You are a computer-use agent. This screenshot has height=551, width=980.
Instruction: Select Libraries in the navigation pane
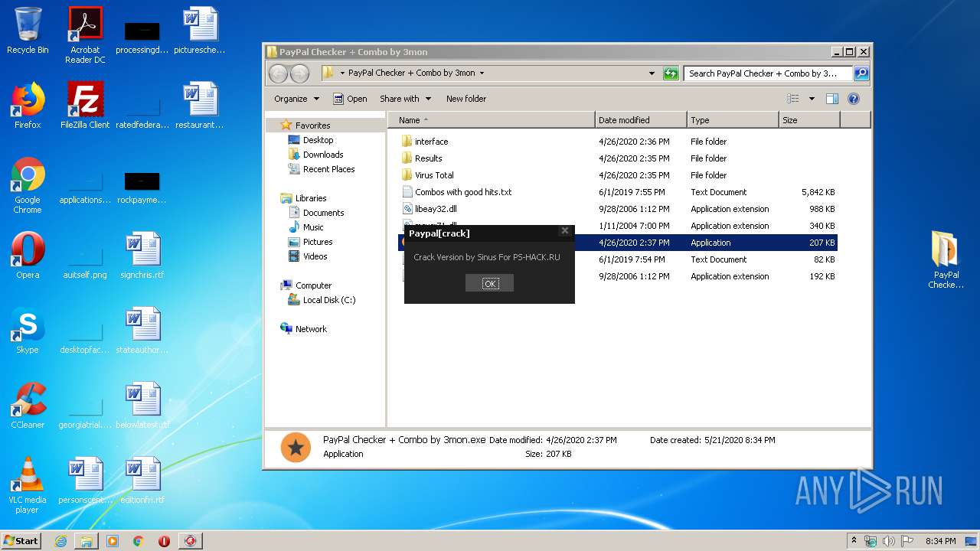click(x=311, y=198)
